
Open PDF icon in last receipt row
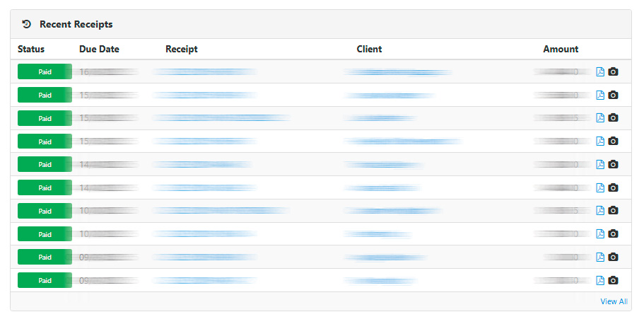pos(600,280)
